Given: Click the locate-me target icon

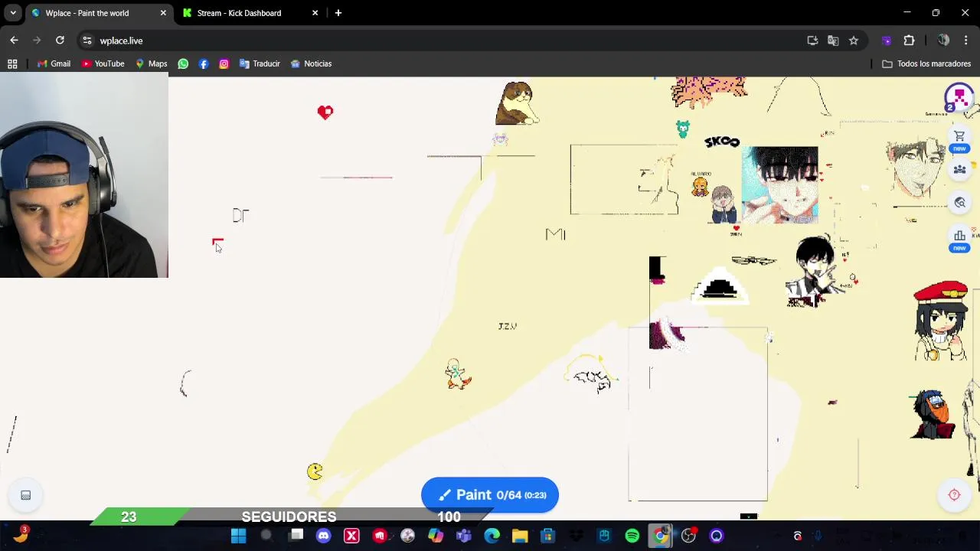Looking at the screenshot, I should (x=954, y=495).
